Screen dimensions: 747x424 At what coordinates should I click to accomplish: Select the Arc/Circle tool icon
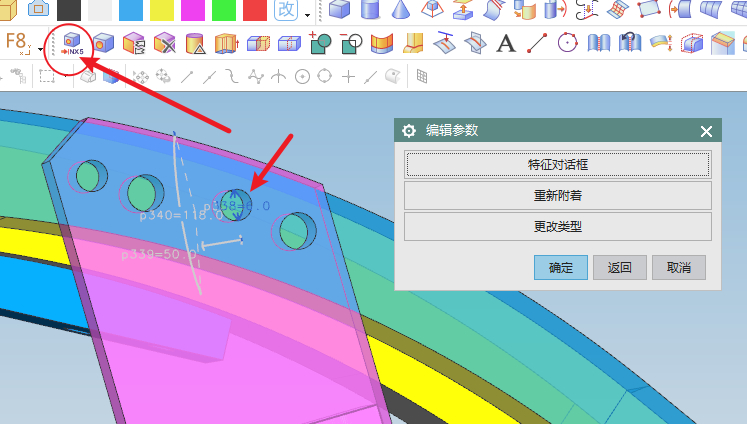(x=567, y=43)
